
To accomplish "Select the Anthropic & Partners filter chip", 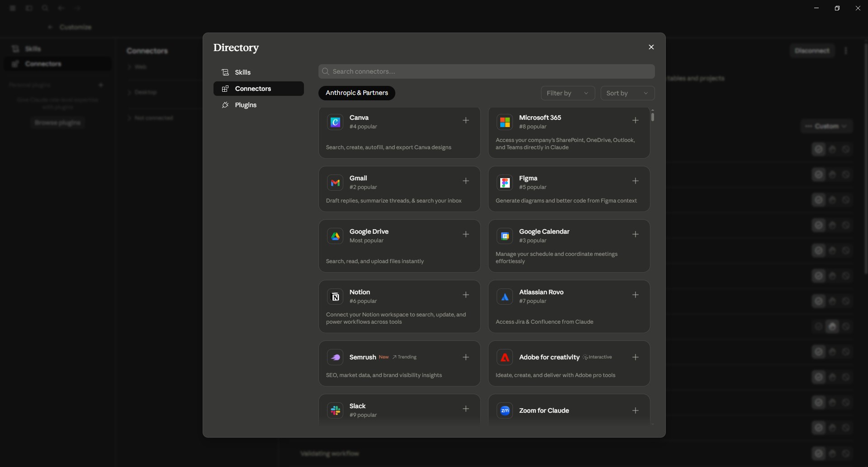I will (x=356, y=93).
